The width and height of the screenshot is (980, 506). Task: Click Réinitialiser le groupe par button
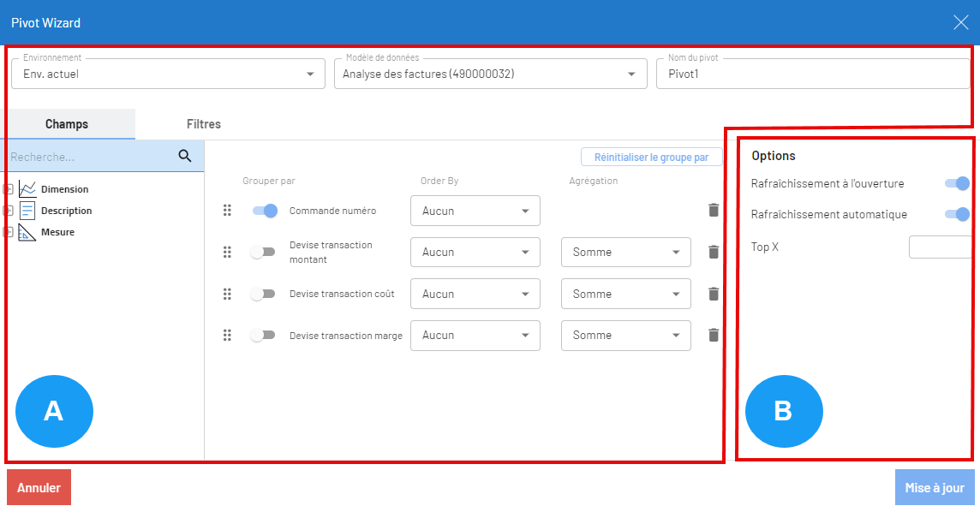click(651, 158)
